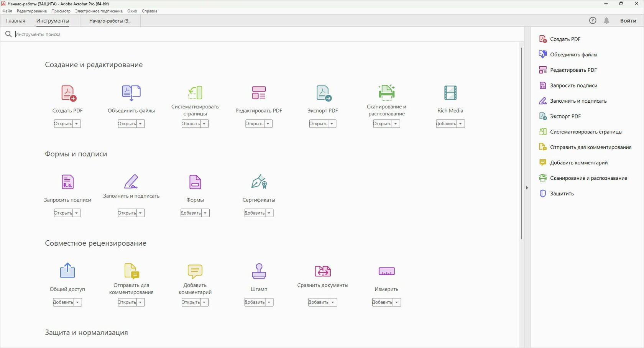Click the Сканирование и распознавание tool icon
This screenshot has width=644, height=348.
(x=386, y=92)
